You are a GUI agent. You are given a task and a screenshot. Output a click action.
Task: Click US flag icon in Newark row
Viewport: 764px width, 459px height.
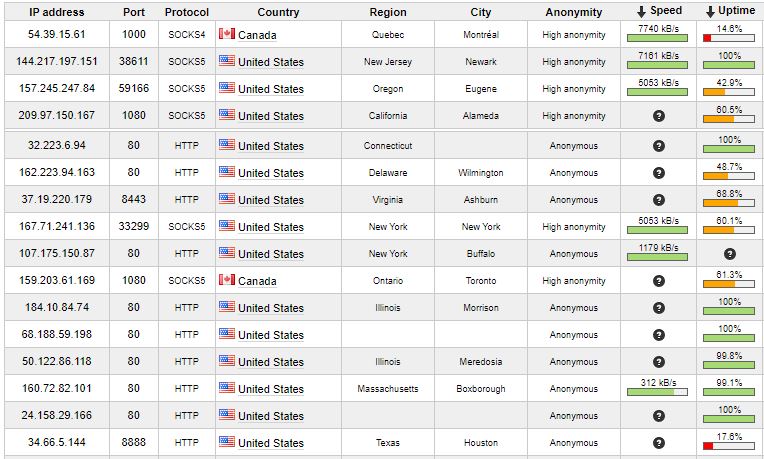click(227, 60)
